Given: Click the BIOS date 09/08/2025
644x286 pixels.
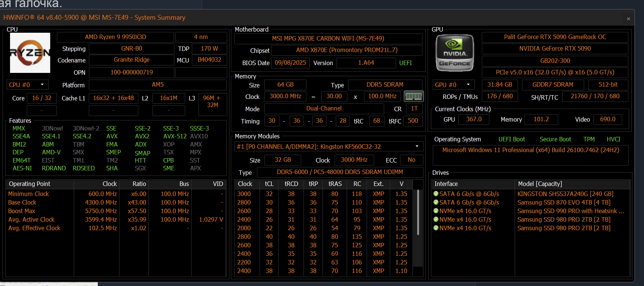Looking at the screenshot, I should (x=290, y=63).
